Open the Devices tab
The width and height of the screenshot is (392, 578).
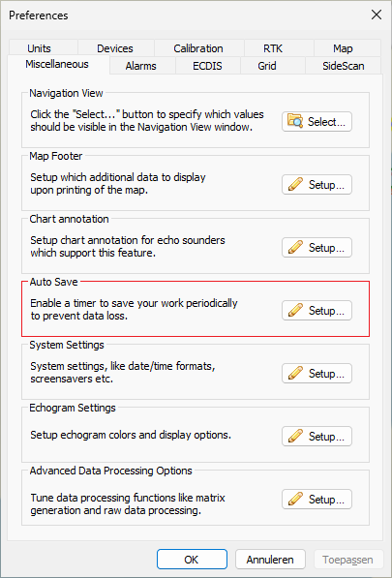pyautogui.click(x=115, y=48)
